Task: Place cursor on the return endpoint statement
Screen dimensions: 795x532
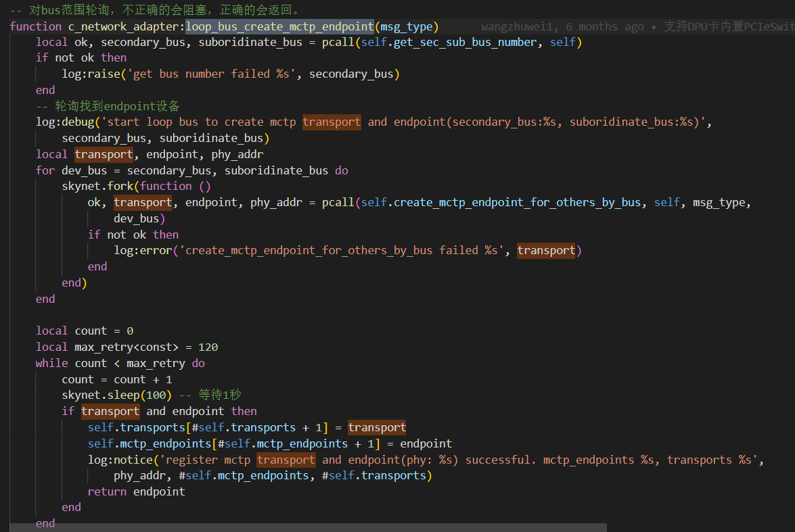Action: pos(136,491)
